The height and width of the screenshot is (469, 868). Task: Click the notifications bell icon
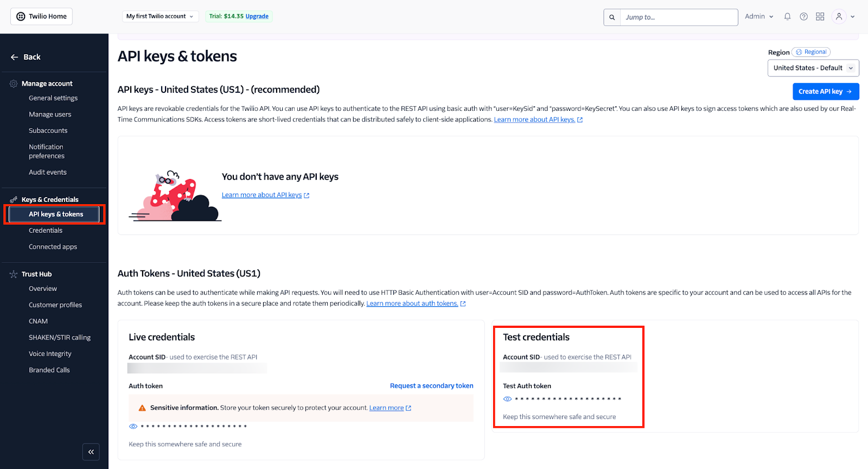click(x=787, y=17)
